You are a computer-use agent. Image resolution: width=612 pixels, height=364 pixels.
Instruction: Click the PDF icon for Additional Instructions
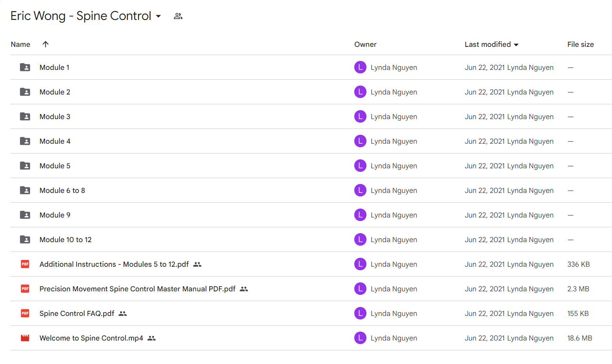pyautogui.click(x=25, y=264)
